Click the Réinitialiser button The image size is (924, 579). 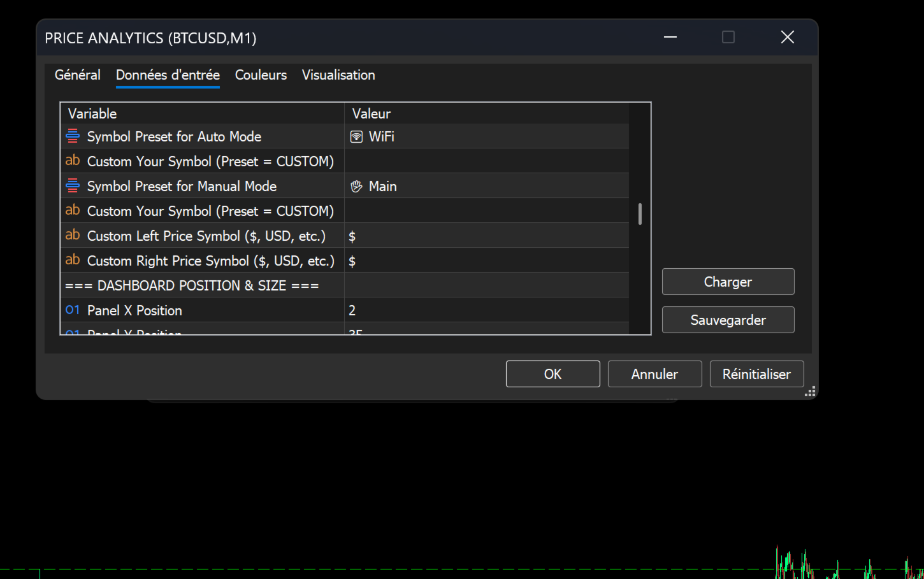pos(756,374)
